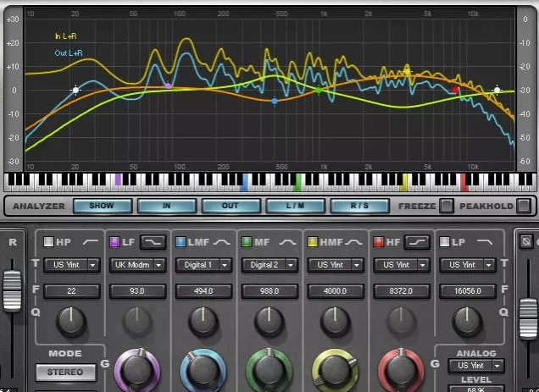539x392 pixels.
Task: Click the green MF gain knob
Action: [x=269, y=371]
